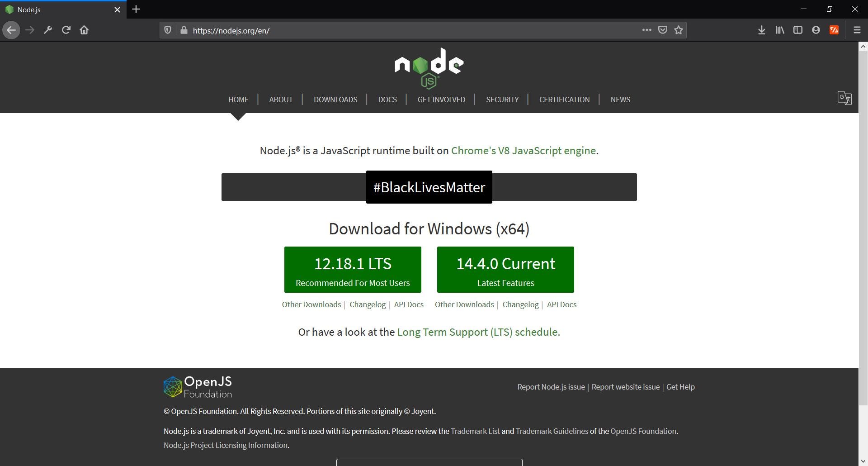
Task: Bookmark this page with the star
Action: click(679, 30)
